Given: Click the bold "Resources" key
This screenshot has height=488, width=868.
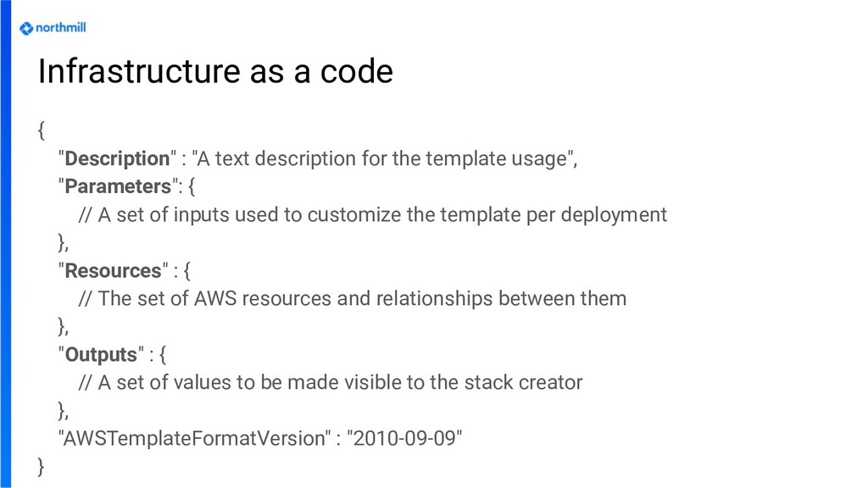Looking at the screenshot, I should [113, 271].
